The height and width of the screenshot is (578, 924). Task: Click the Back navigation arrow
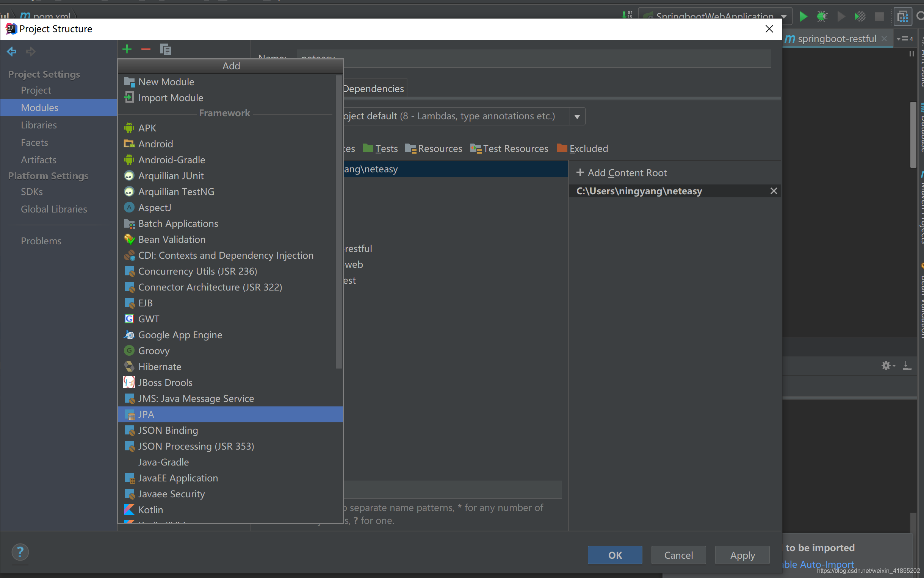tap(12, 51)
